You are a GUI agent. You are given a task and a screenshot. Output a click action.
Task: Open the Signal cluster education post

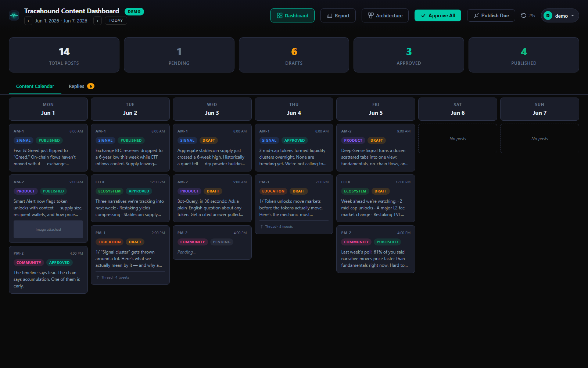pos(130,255)
